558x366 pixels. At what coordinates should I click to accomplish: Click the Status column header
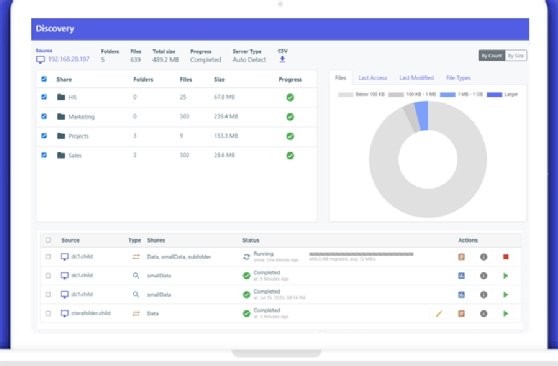click(251, 240)
